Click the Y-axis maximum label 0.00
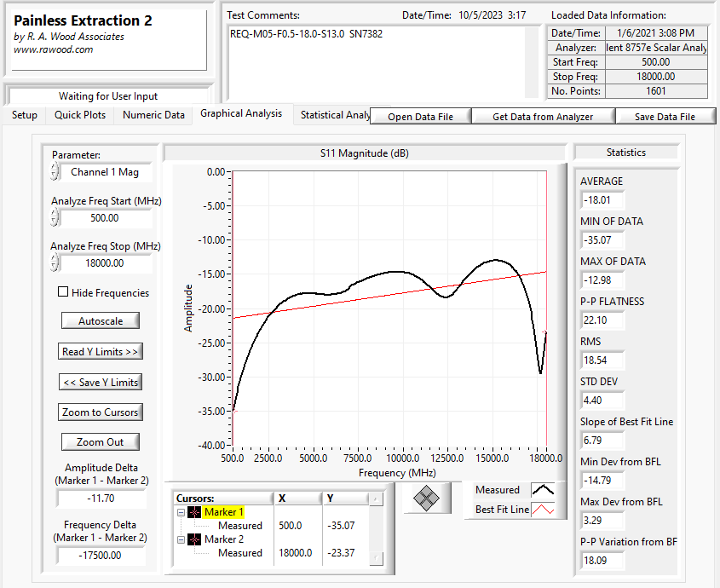The image size is (720, 588). 216,172
